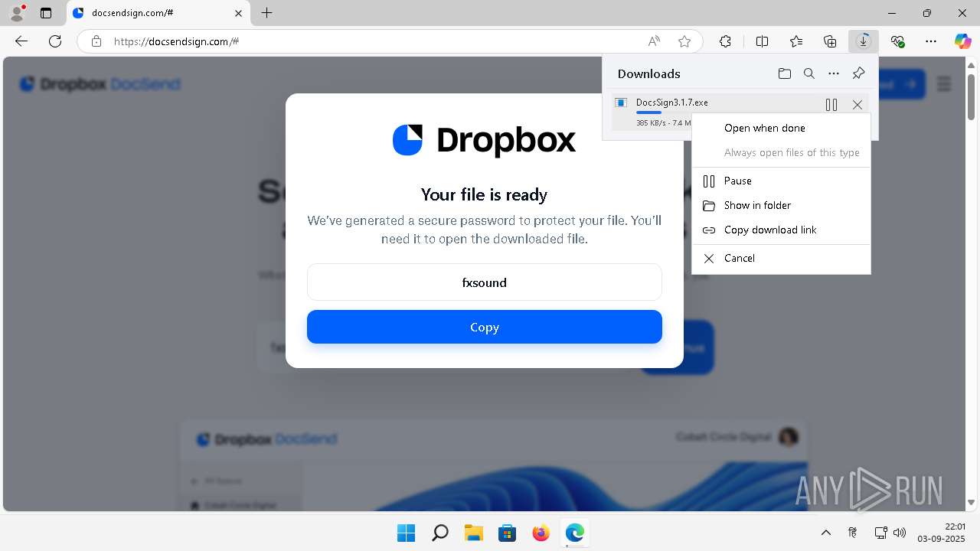Open Firefox on taskbar
The height and width of the screenshot is (551, 980).
pyautogui.click(x=541, y=533)
